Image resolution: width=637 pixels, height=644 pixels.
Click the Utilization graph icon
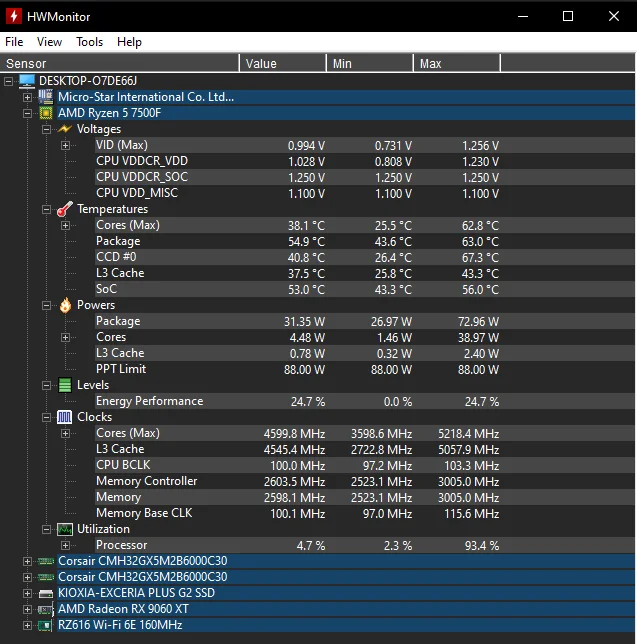click(x=65, y=529)
